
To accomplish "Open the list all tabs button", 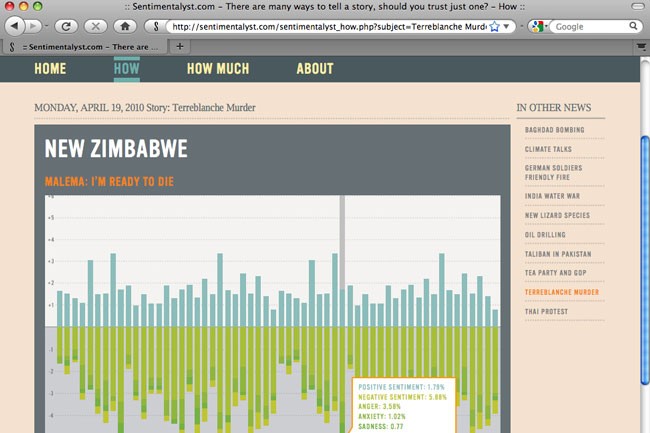I will (x=641, y=47).
